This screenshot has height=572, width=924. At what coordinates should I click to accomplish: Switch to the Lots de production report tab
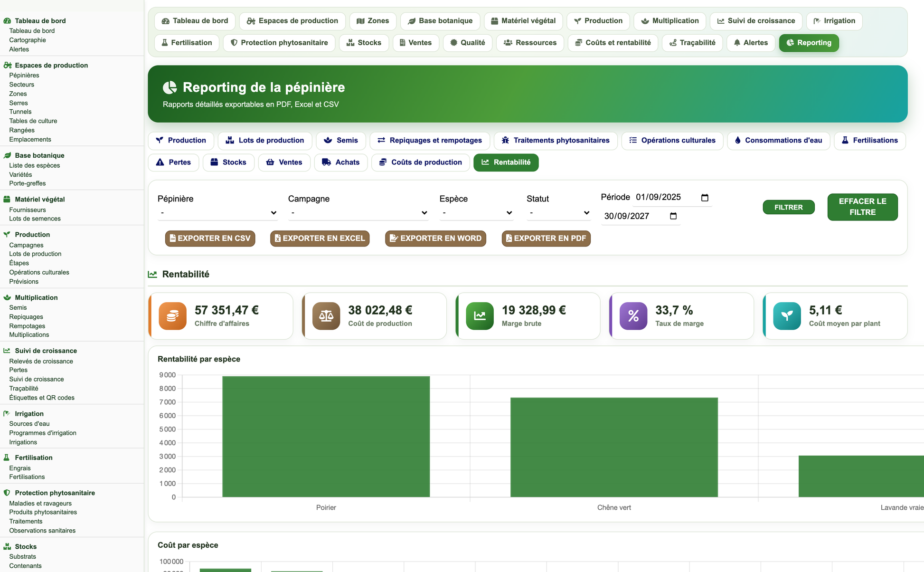tap(265, 141)
